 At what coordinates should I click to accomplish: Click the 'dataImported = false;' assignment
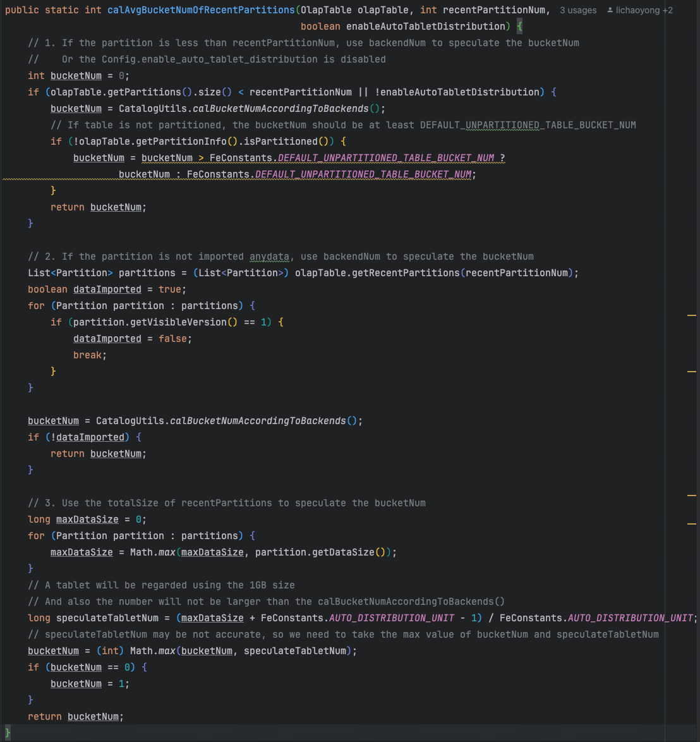tap(133, 339)
